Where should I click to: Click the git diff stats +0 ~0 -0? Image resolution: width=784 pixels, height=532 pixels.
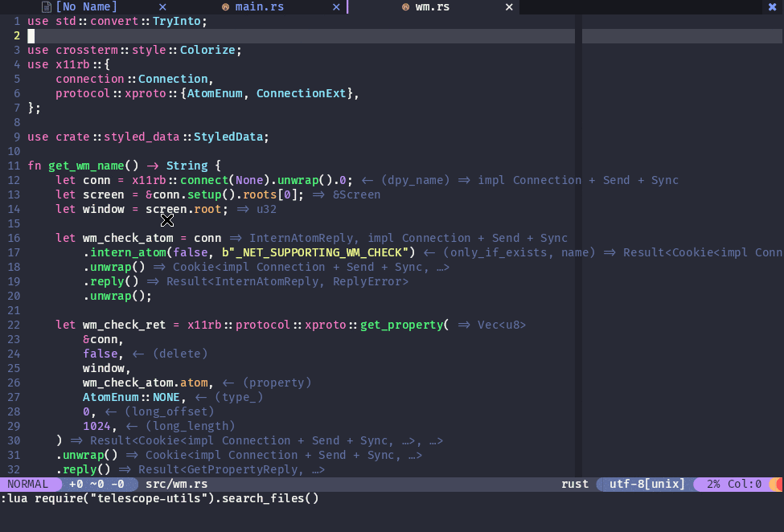tap(96, 484)
